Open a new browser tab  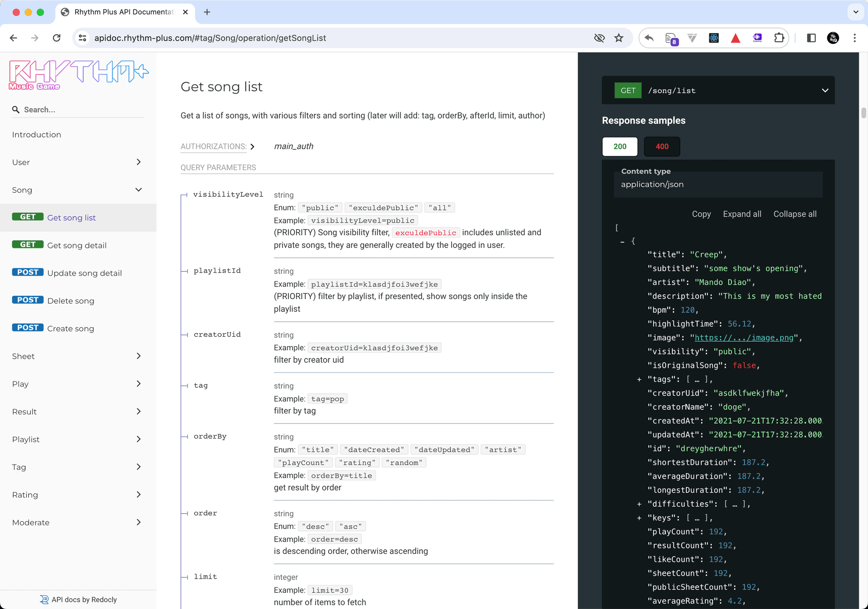tap(207, 12)
